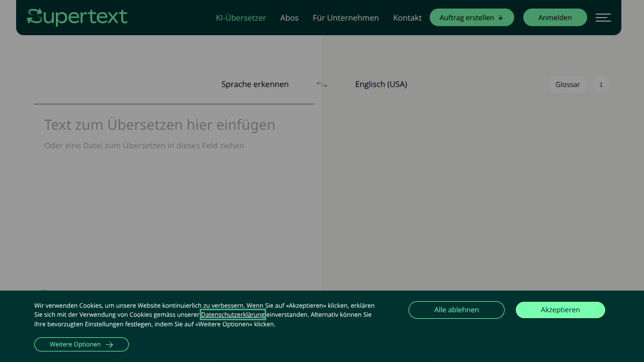Go to the Abos menu item

tap(289, 18)
